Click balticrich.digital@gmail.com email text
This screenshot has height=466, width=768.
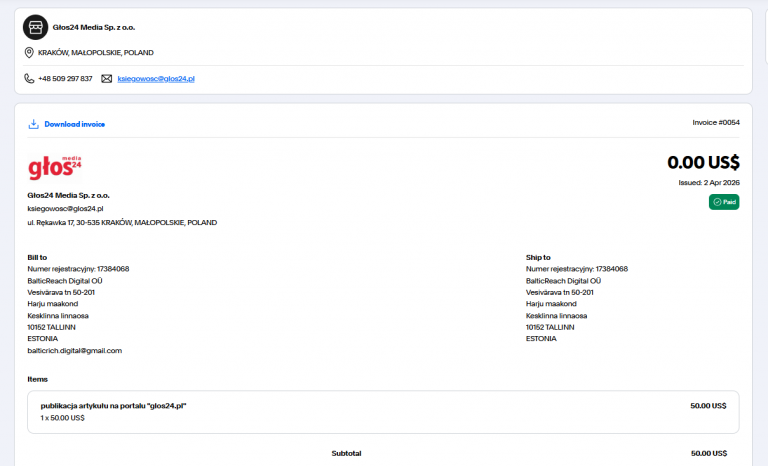(74, 350)
